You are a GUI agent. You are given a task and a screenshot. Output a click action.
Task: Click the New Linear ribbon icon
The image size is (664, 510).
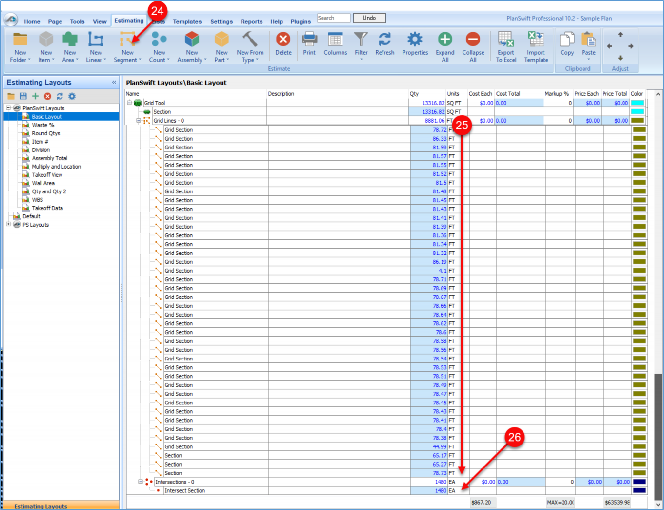point(95,39)
